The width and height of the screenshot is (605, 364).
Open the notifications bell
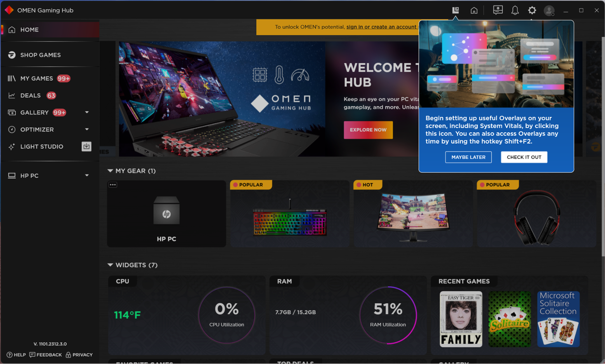[515, 10]
